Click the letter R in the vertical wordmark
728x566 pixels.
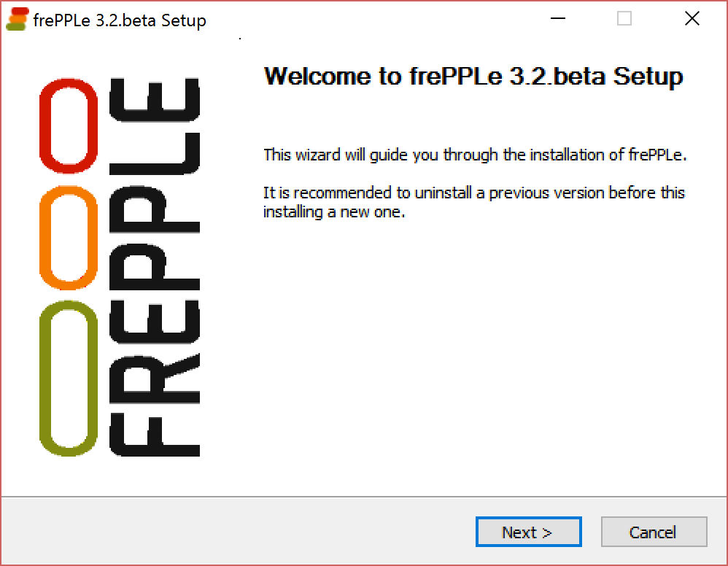coord(155,379)
